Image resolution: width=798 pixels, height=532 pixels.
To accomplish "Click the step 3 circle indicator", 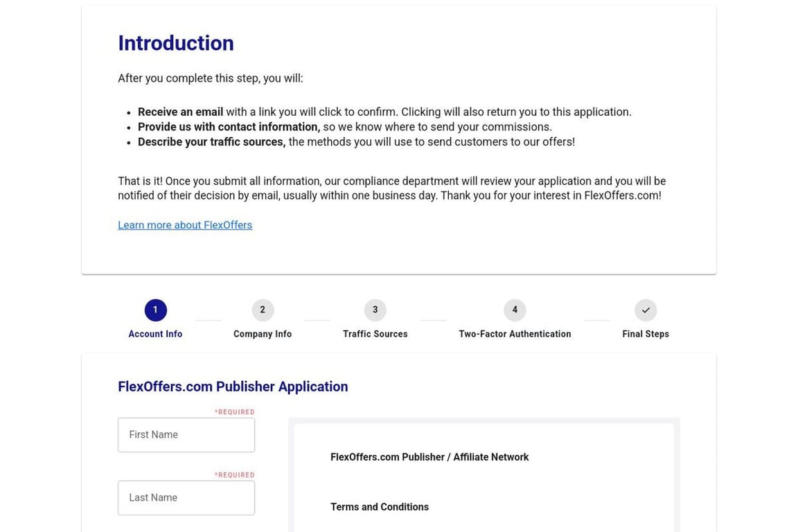I will (375, 310).
